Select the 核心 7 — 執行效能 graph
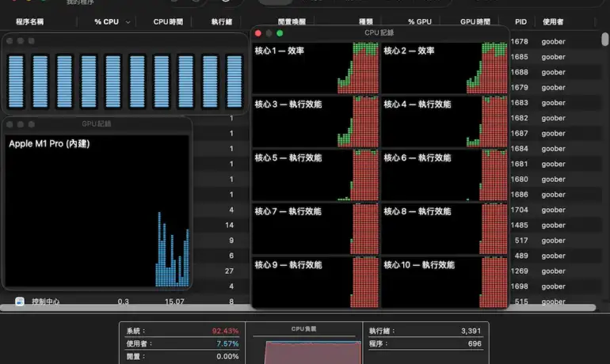 point(315,229)
